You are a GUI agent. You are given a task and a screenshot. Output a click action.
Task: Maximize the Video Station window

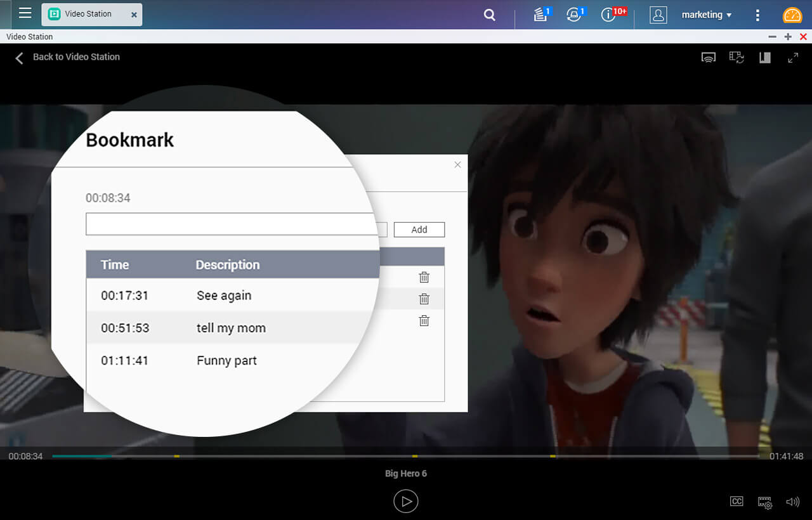coord(788,37)
